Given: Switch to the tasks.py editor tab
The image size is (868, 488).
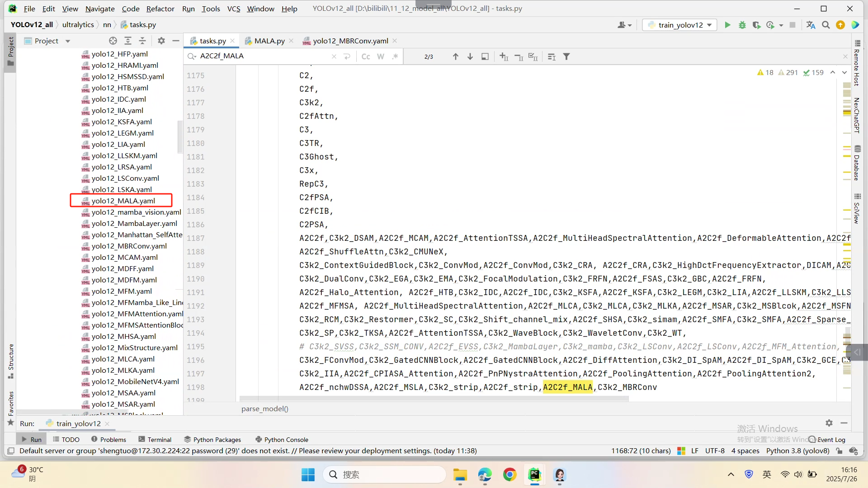Looking at the screenshot, I should click(x=212, y=41).
